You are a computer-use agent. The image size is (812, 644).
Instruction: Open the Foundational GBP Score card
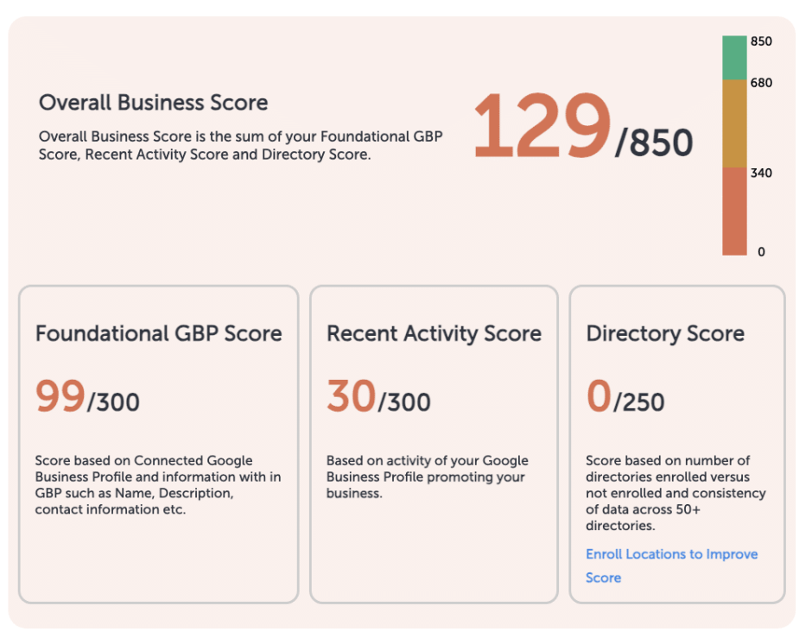point(158,334)
